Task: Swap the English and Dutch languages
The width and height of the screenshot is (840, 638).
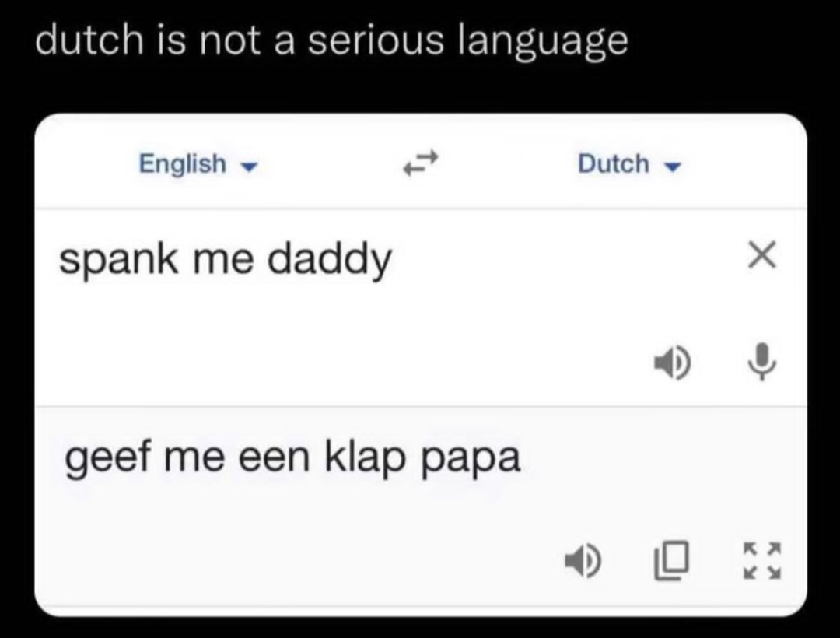Action: 421,163
